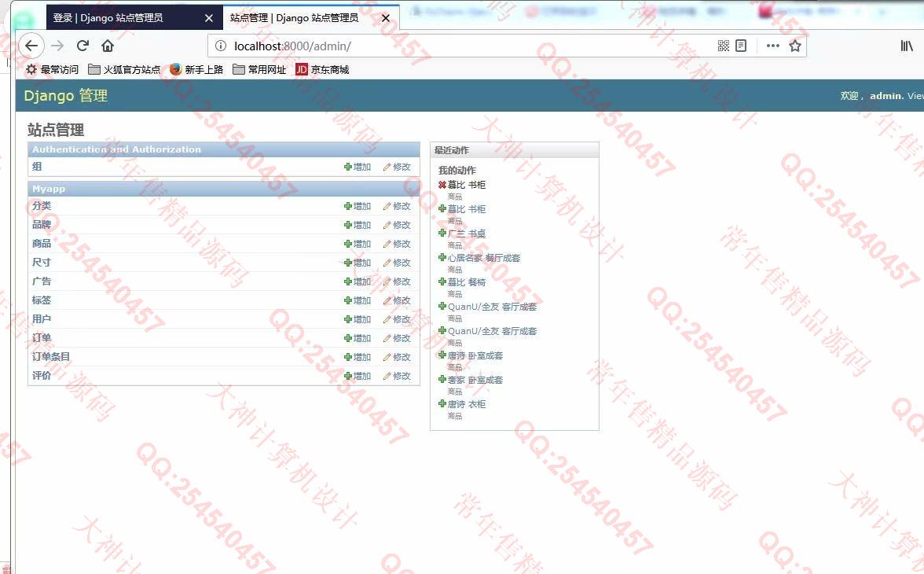Add a new 尺寸 entry
924x574 pixels.
pyautogui.click(x=357, y=263)
